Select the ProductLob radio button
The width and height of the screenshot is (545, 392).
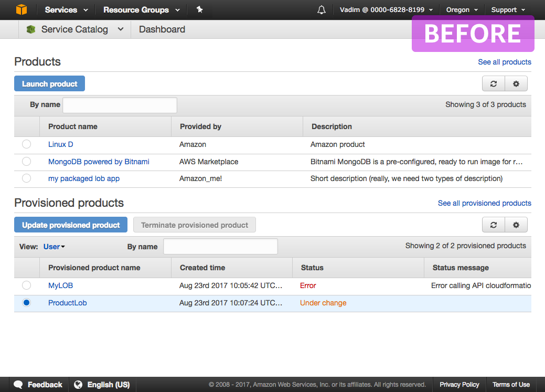pyautogui.click(x=26, y=303)
